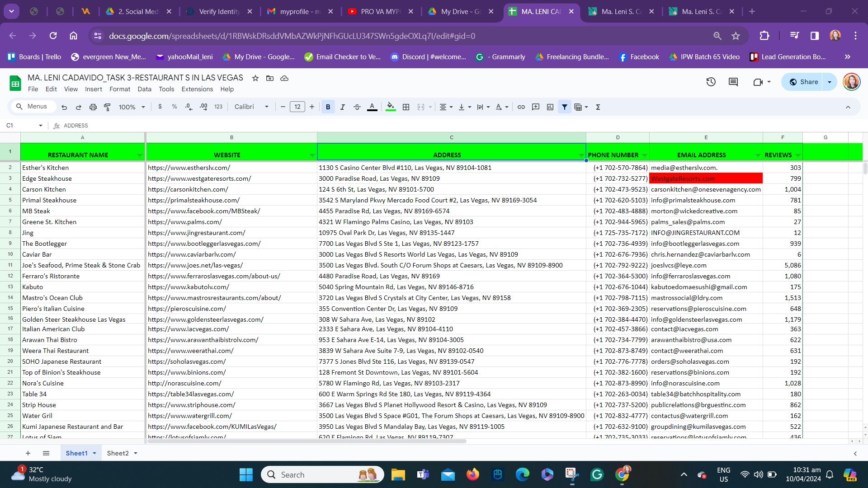Open the RESTAURANT NAME column filter dropdown

coord(139,155)
